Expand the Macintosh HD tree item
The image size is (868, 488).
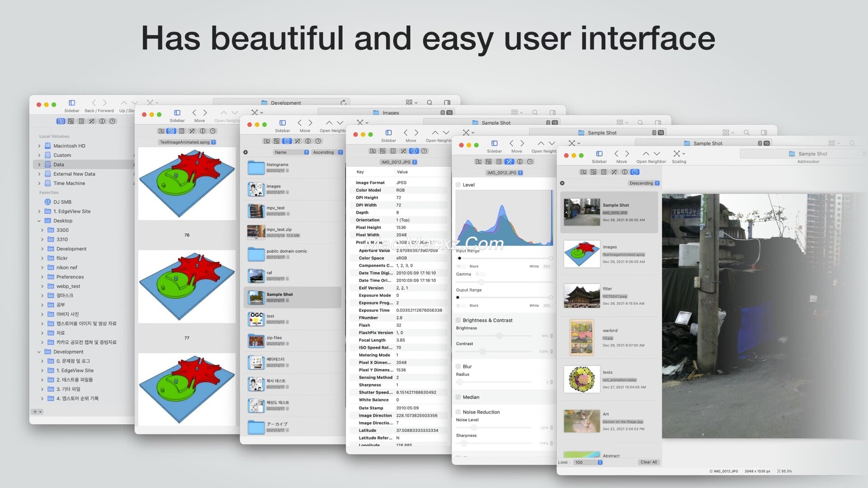click(39, 146)
